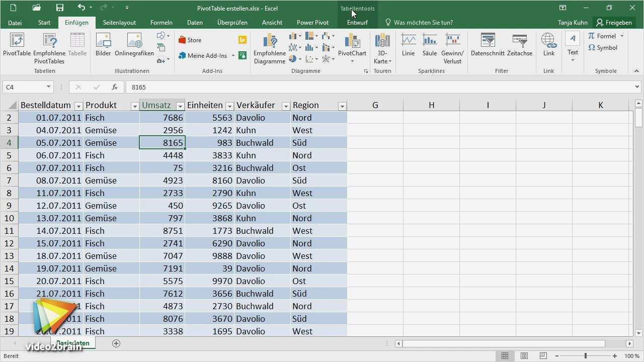Open the Store add-ins button
Image resolution: width=644 pixels, height=362 pixels.
pos(190,40)
